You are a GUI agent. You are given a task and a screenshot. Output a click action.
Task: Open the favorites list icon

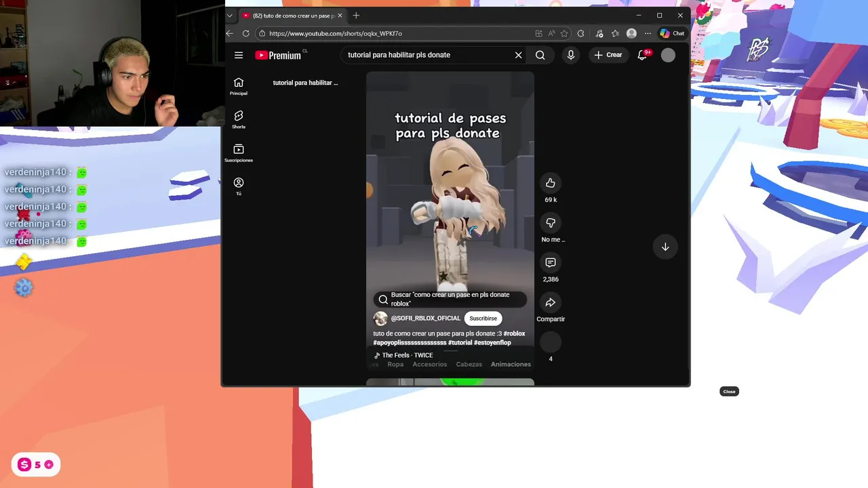click(x=615, y=33)
